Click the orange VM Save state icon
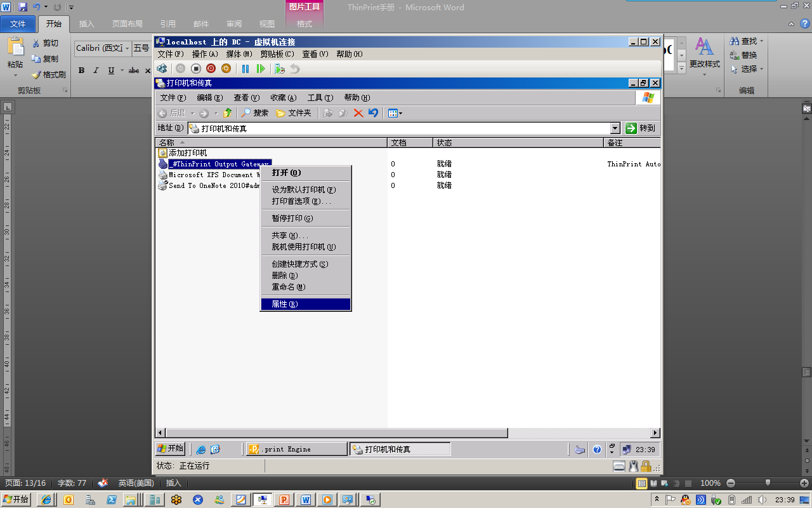Image resolution: width=812 pixels, height=508 pixels. 226,69
